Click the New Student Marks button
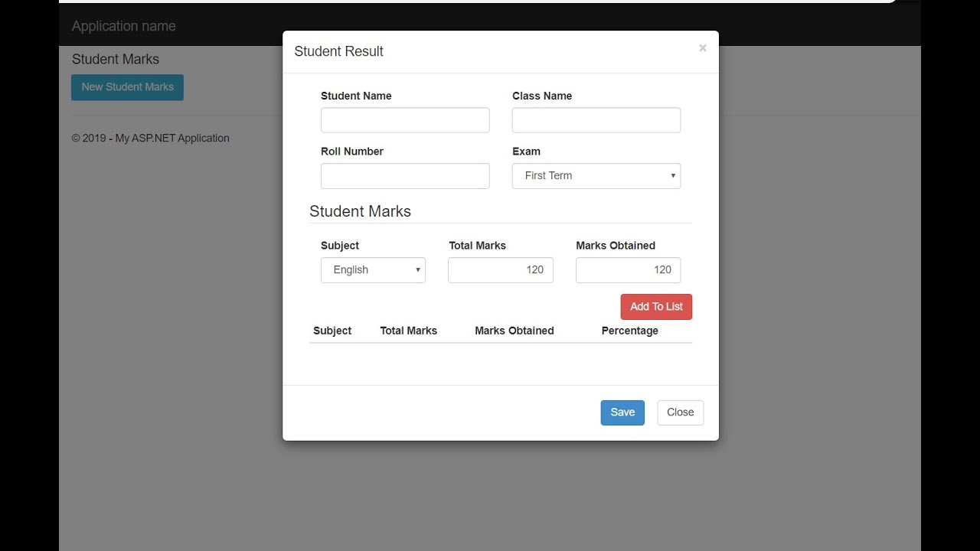Screen dimensions: 980x551 point(127,87)
